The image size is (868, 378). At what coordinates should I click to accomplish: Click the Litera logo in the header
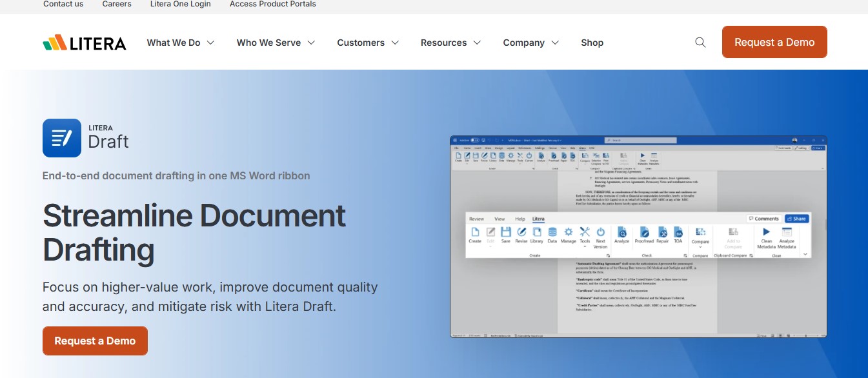coord(85,43)
